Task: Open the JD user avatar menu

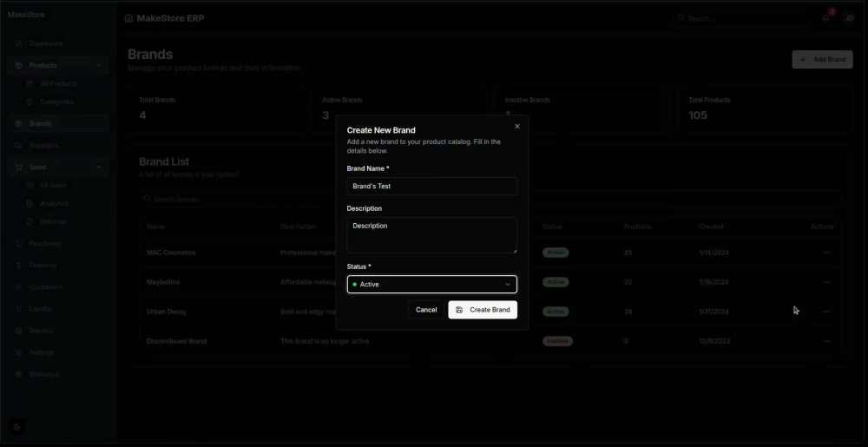Action: point(849,18)
